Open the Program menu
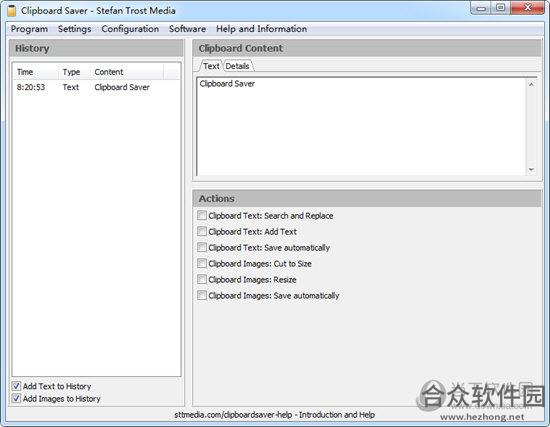Screen dimensions: 550x427 [29, 29]
